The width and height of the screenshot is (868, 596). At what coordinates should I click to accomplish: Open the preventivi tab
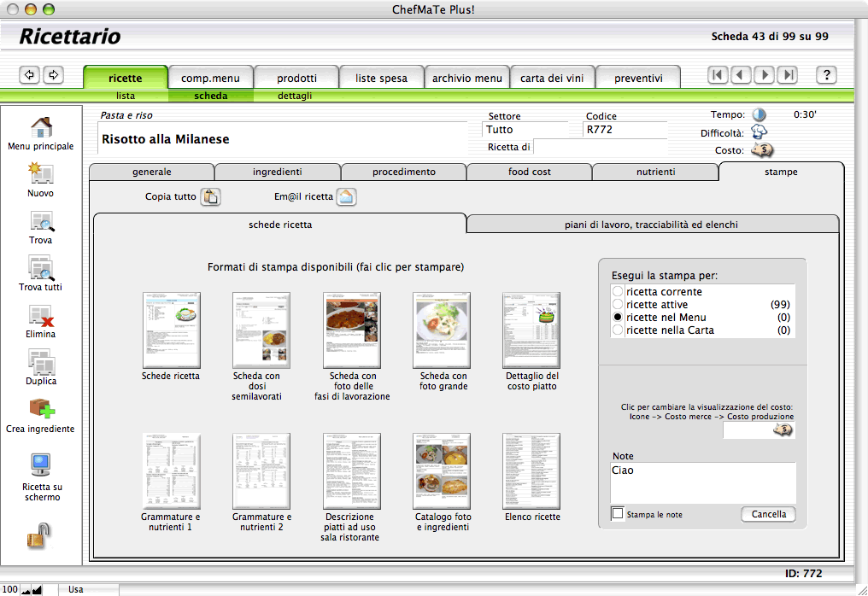(638, 78)
